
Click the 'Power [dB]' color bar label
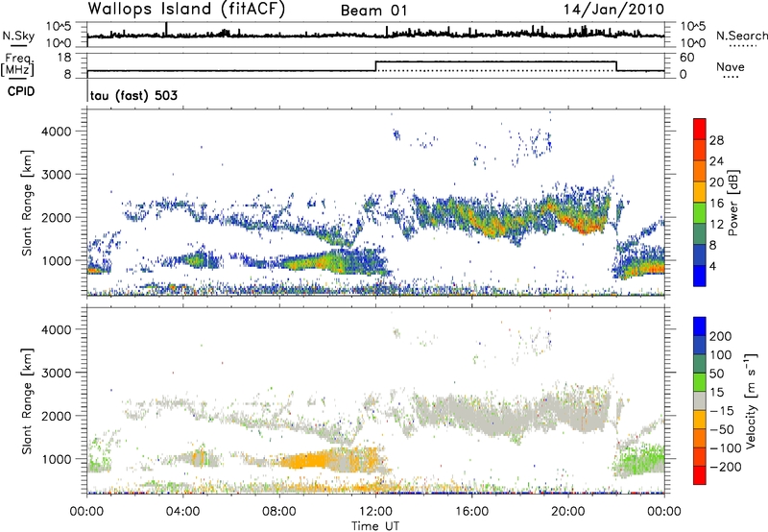pyautogui.click(x=732, y=203)
